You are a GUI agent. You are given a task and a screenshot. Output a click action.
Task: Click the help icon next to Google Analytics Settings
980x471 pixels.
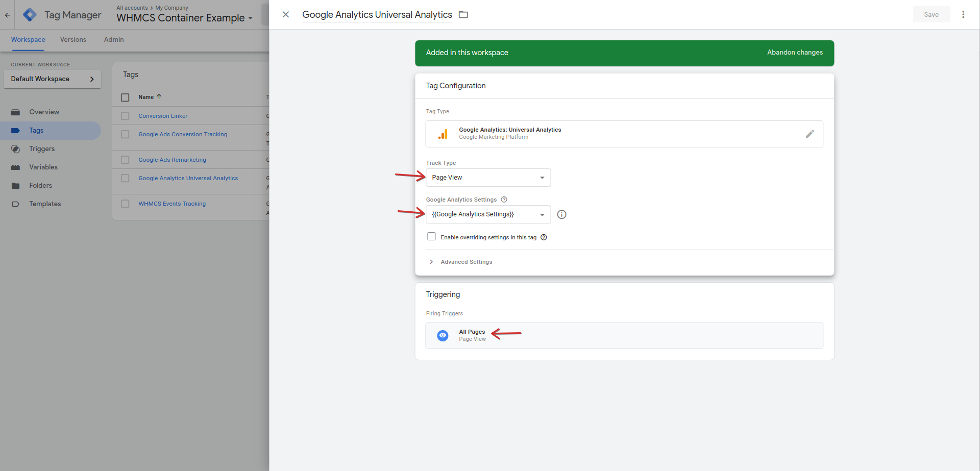pos(504,200)
